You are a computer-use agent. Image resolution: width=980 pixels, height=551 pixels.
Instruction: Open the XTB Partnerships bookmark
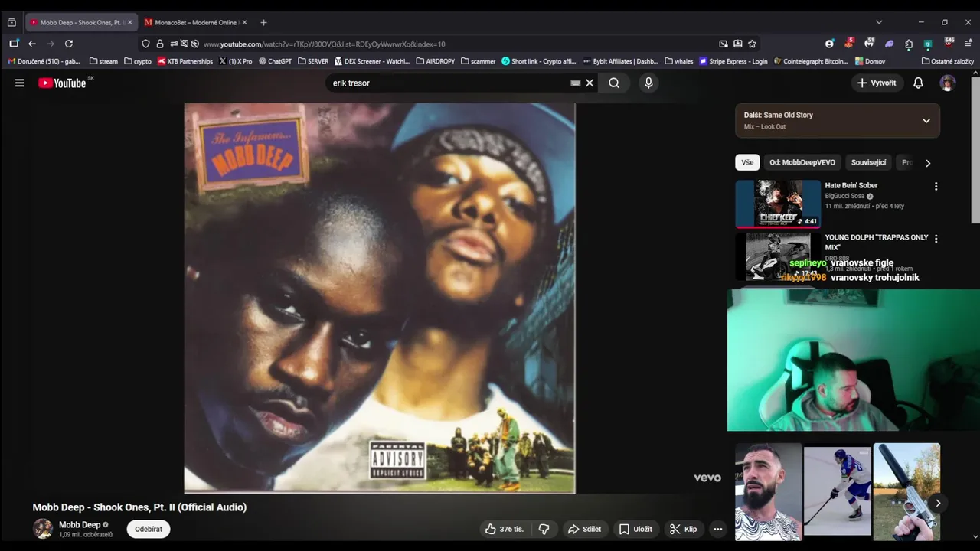185,61
